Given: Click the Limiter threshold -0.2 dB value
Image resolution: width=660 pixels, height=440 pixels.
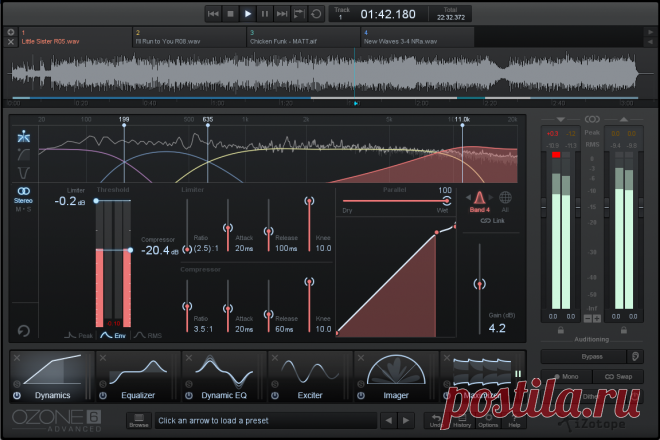Looking at the screenshot, I should 69,201.
